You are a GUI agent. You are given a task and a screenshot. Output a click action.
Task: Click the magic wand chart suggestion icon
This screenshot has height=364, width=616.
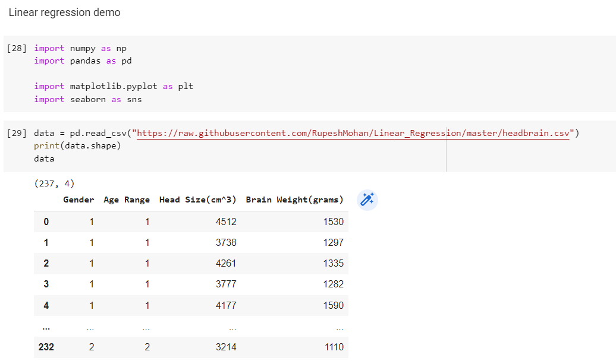pyautogui.click(x=367, y=200)
